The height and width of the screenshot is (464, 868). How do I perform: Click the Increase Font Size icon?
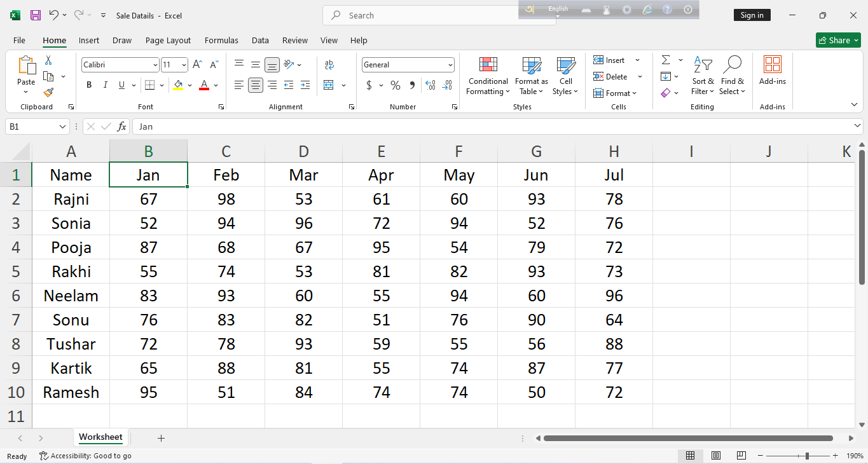(198, 65)
